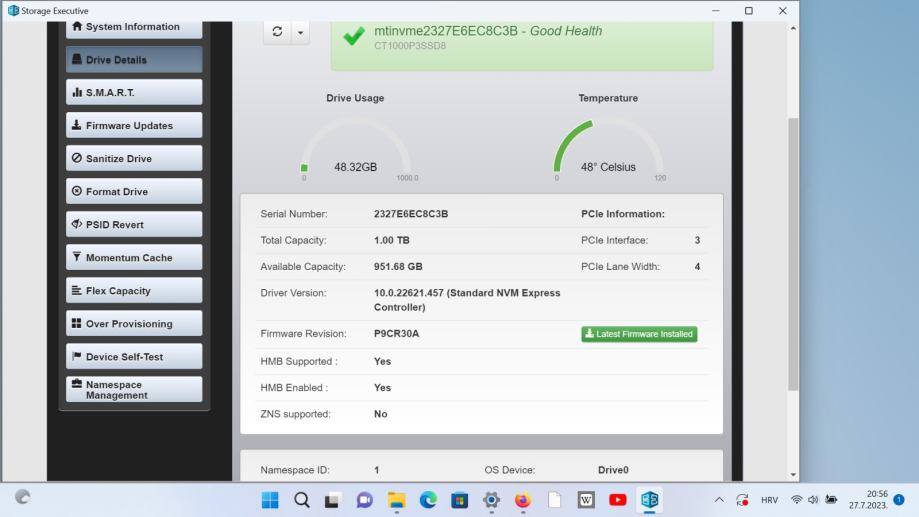Click the refresh drive icon
Image resolution: width=919 pixels, height=517 pixels.
click(x=277, y=32)
